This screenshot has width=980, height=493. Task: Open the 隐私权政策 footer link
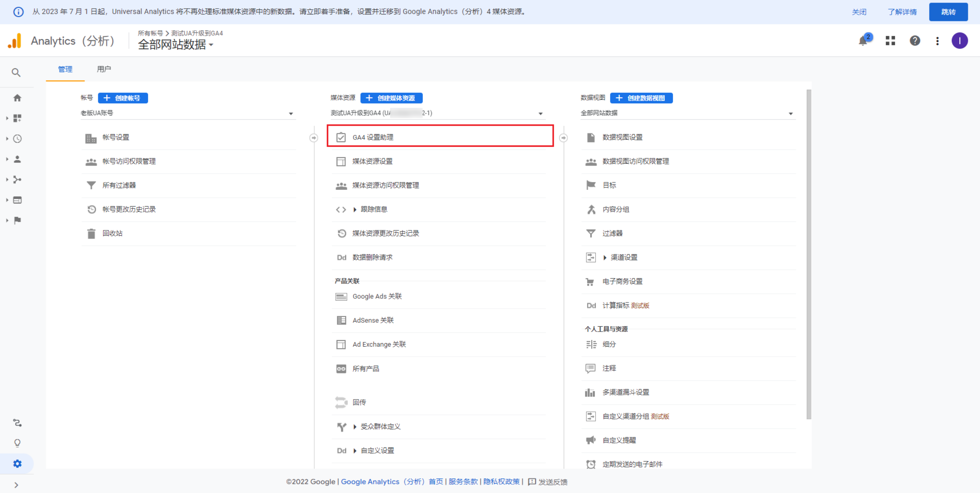(501, 482)
